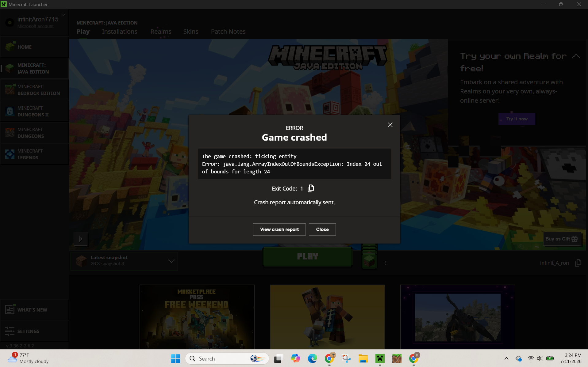Open the crash report
588x367 pixels.
pyautogui.click(x=279, y=229)
